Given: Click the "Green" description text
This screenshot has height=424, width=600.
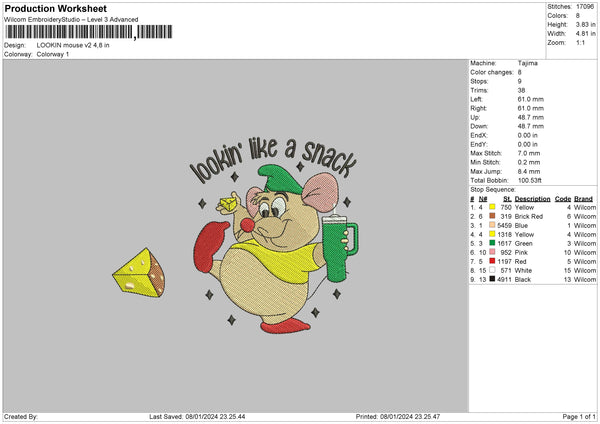Looking at the screenshot, I should 523,243.
